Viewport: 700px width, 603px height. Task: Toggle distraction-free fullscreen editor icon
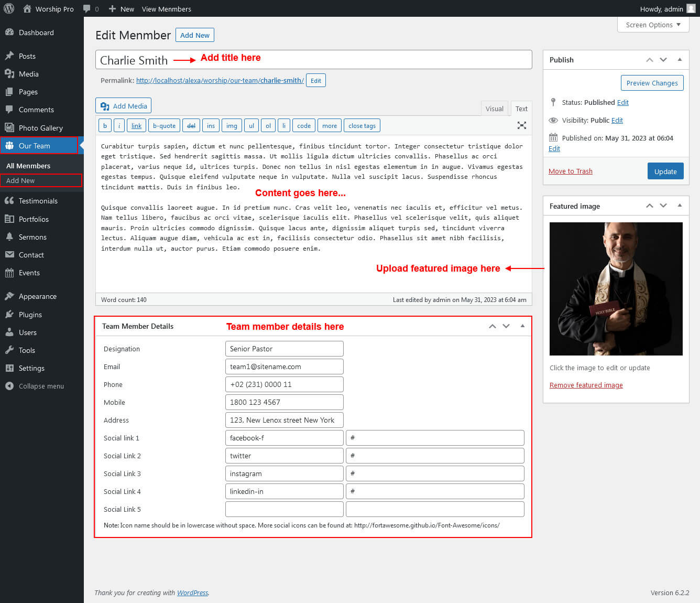(x=521, y=125)
